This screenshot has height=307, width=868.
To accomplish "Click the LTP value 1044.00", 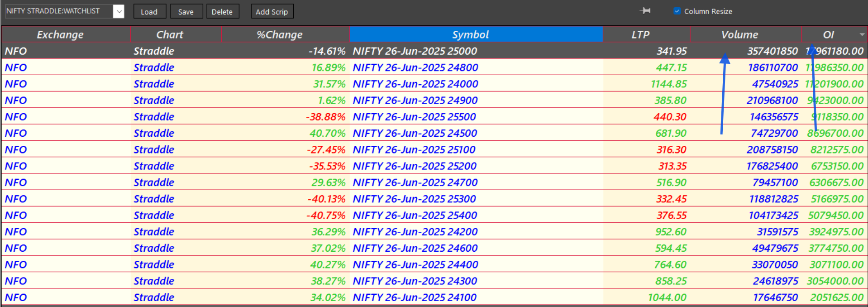I will pos(668,297).
